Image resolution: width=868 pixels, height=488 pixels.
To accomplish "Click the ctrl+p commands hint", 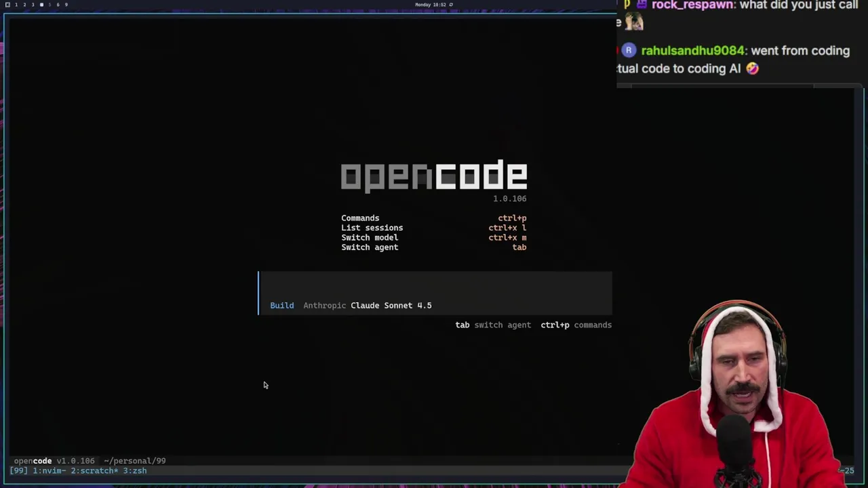I will pos(576,325).
